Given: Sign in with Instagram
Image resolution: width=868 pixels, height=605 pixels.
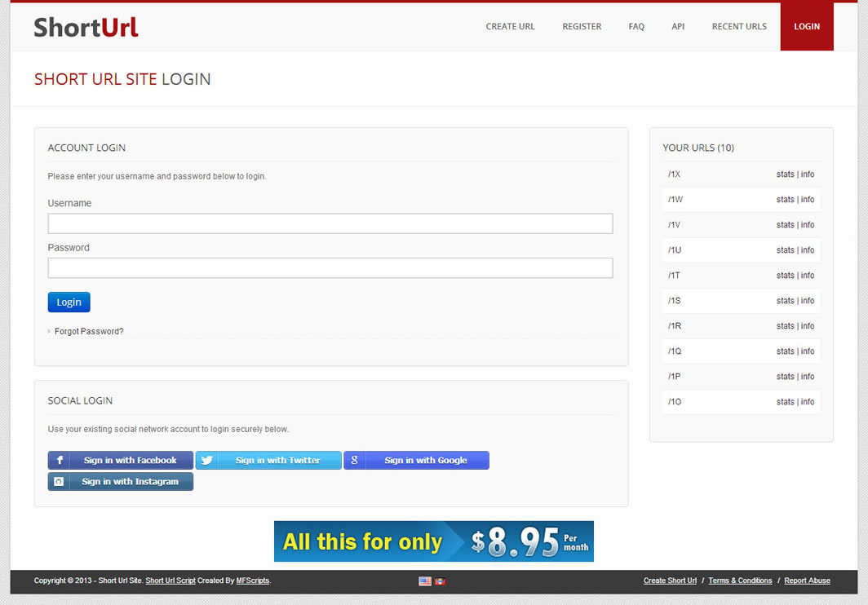Looking at the screenshot, I should 121,482.
